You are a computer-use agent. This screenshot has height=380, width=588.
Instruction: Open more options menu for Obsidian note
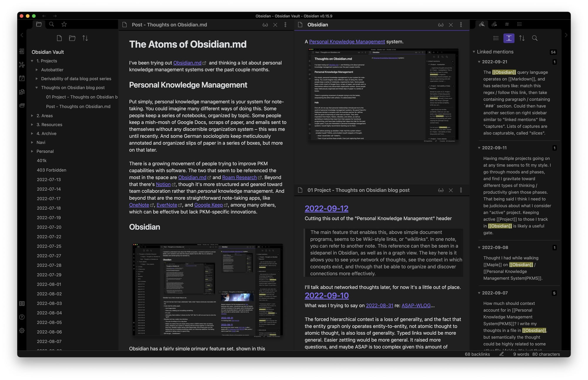461,25
